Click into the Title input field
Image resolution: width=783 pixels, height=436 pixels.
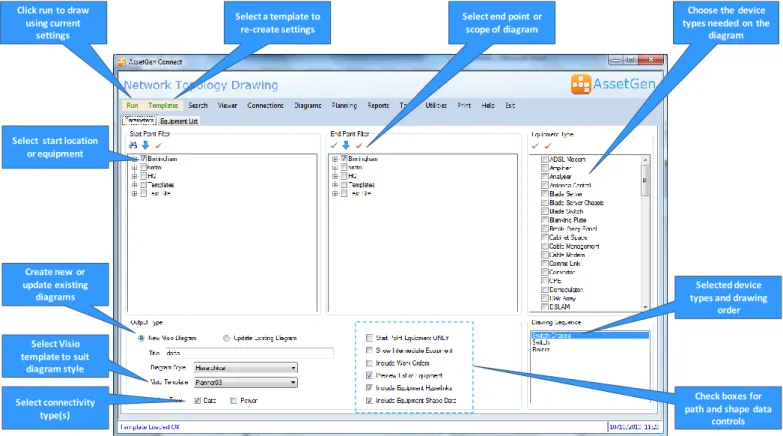point(249,353)
